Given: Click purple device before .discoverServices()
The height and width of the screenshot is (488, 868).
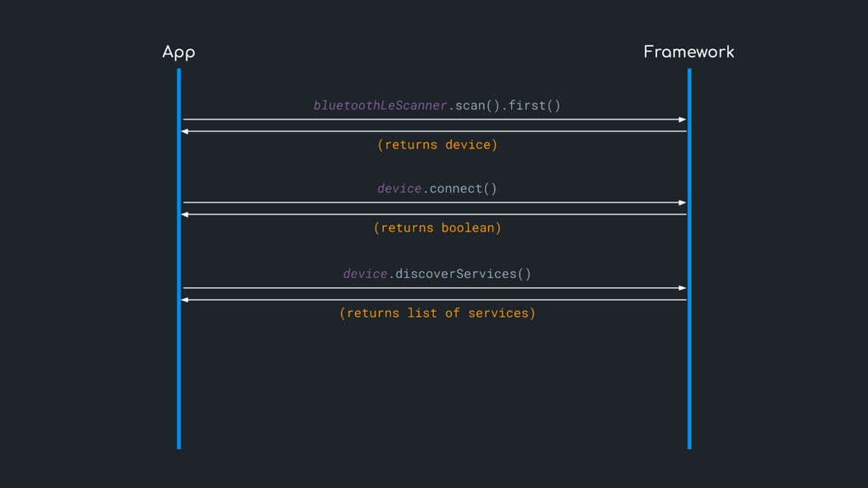Looking at the screenshot, I should pos(365,274).
